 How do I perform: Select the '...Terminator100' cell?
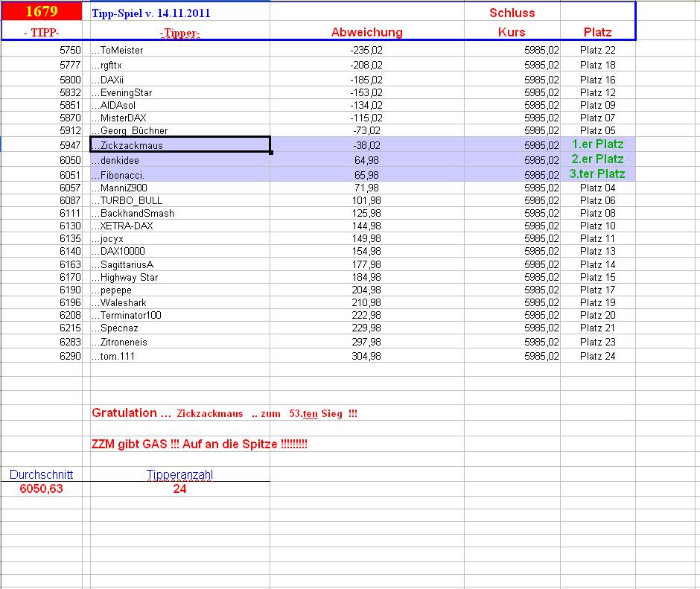click(180, 315)
